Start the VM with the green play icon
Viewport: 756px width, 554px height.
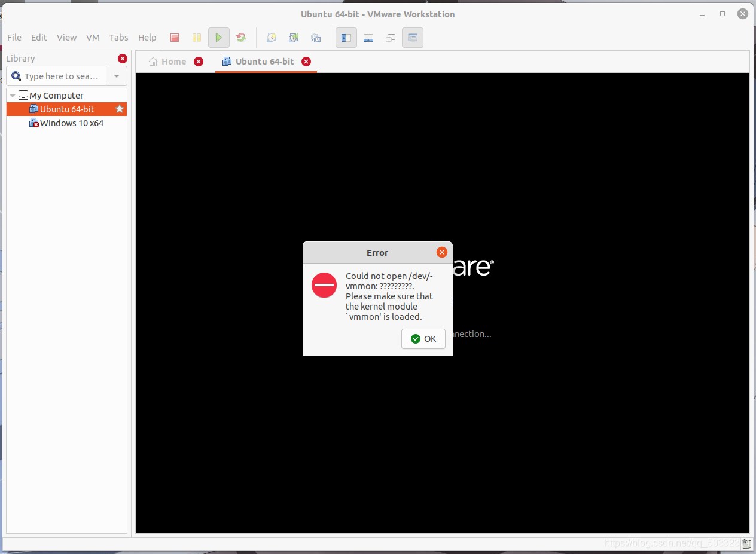click(x=219, y=38)
